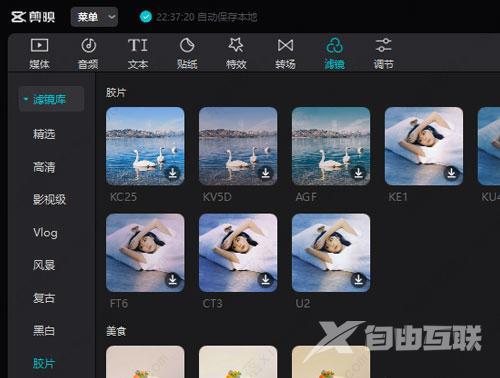Select the 滤镜 filters tab
The width and height of the screenshot is (500, 378).
pyautogui.click(x=334, y=54)
